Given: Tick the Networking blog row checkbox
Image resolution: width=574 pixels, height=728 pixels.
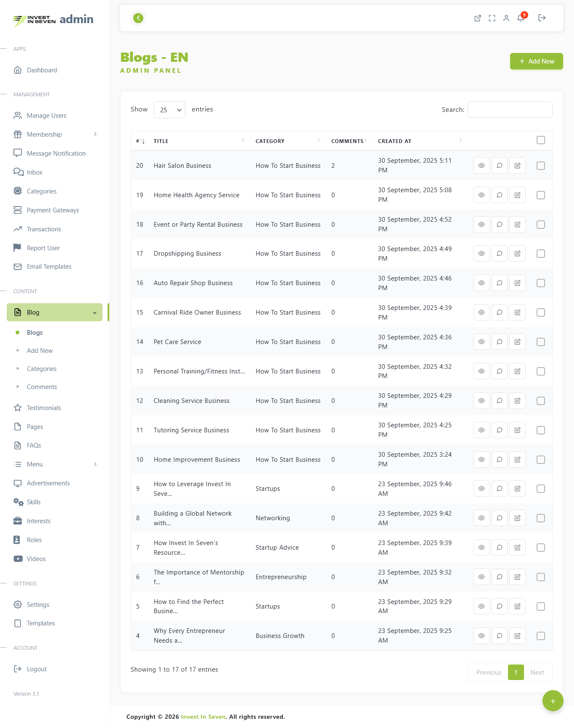Looking at the screenshot, I should click(541, 518).
